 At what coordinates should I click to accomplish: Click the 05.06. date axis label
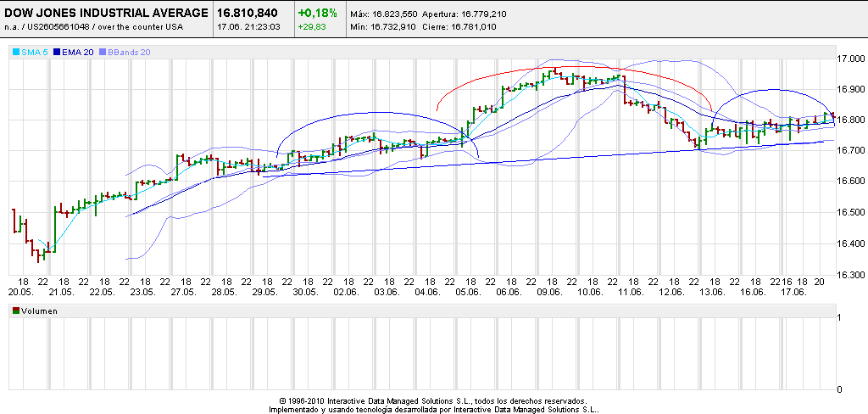point(469,292)
